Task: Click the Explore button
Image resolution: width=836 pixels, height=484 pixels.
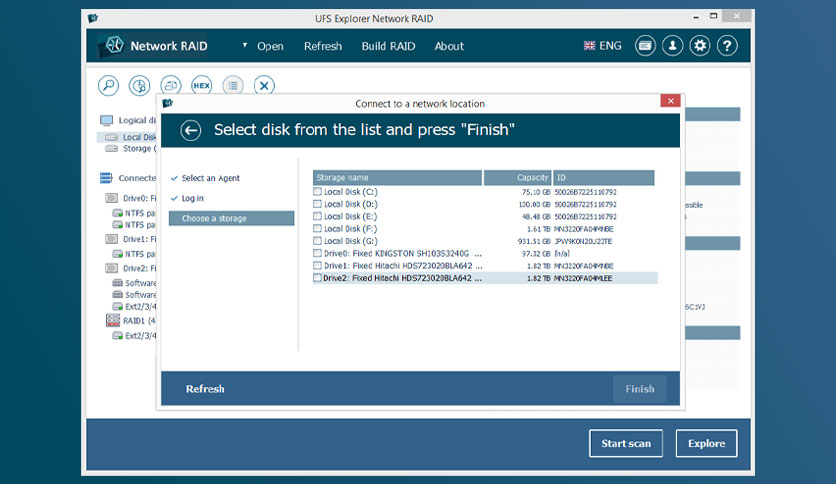Action: [x=706, y=443]
